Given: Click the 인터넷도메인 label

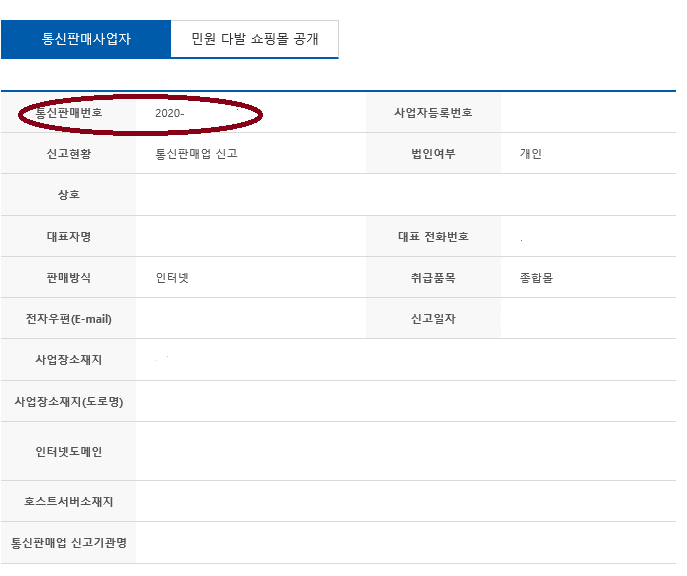Looking at the screenshot, I should 69,452.
